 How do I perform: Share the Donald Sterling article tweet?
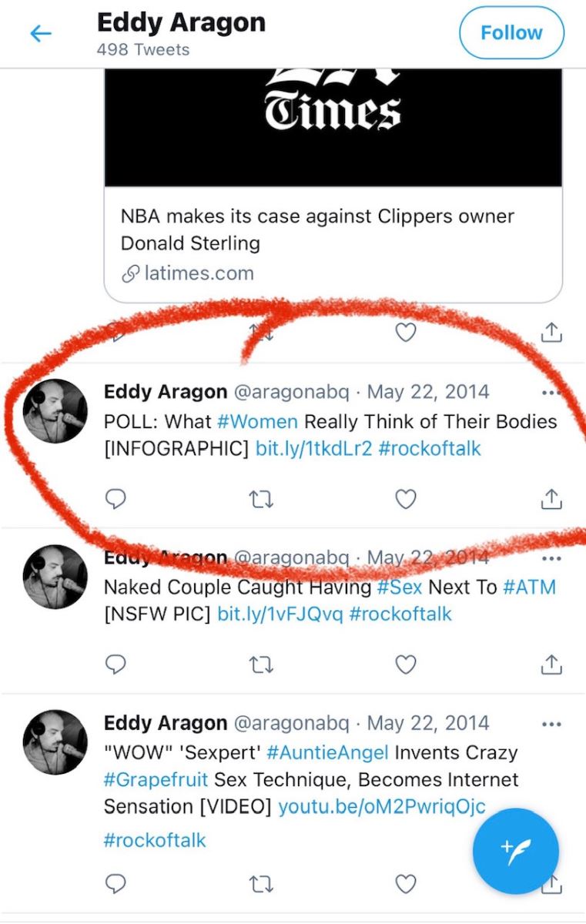(551, 333)
